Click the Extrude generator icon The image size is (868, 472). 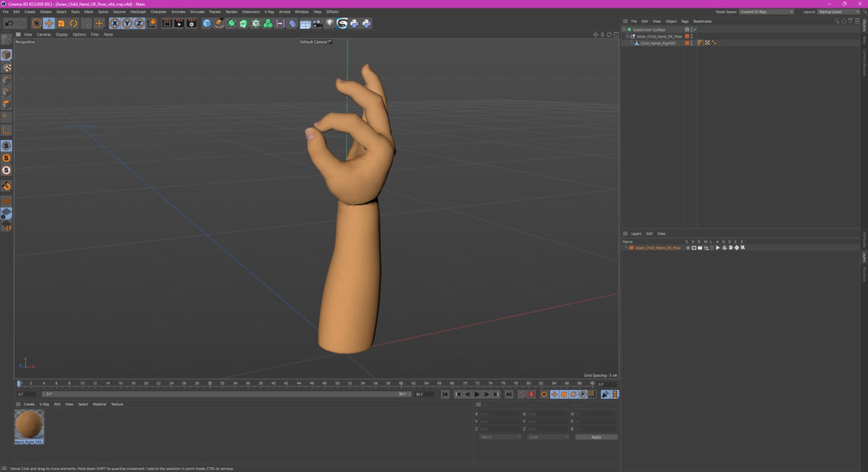click(244, 24)
